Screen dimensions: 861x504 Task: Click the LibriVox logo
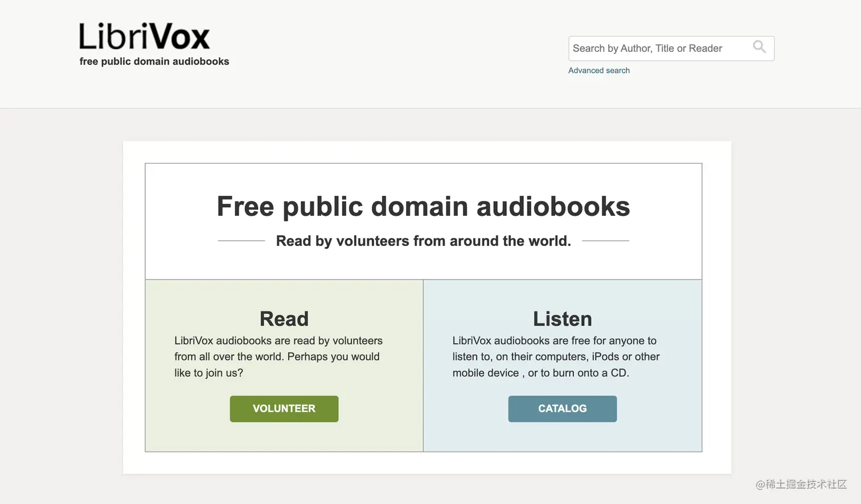tap(145, 36)
